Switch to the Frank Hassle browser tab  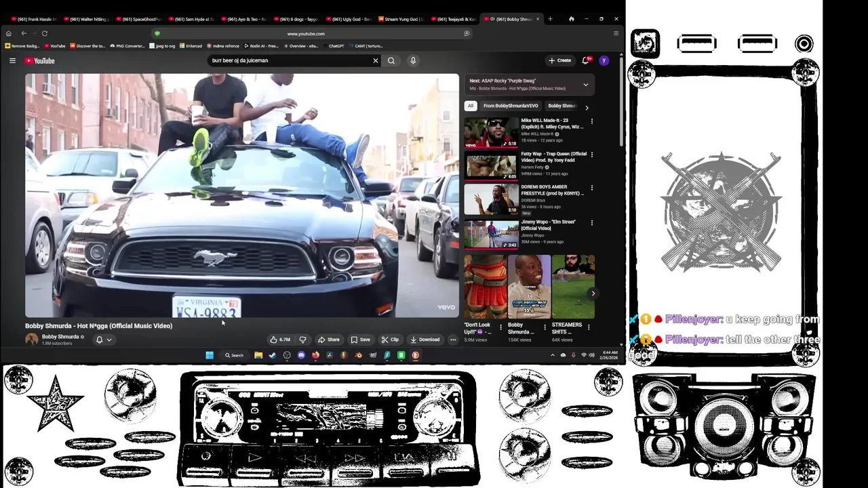click(x=34, y=19)
